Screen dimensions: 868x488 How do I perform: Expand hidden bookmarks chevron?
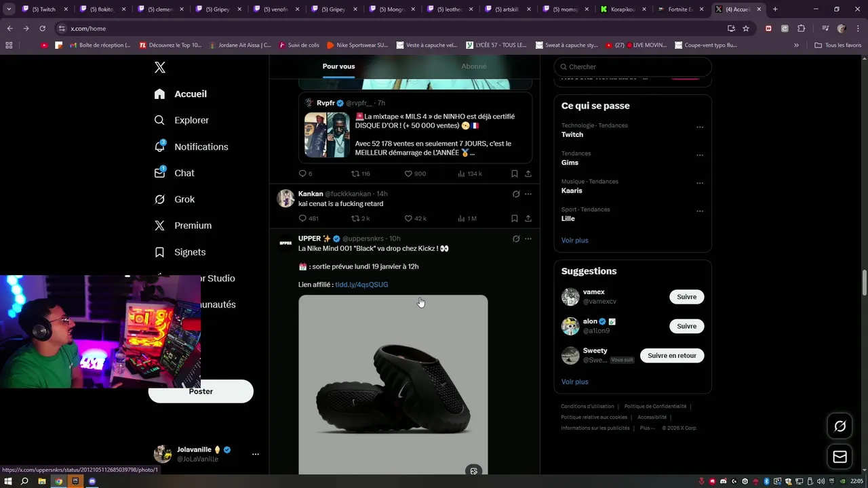tap(796, 45)
